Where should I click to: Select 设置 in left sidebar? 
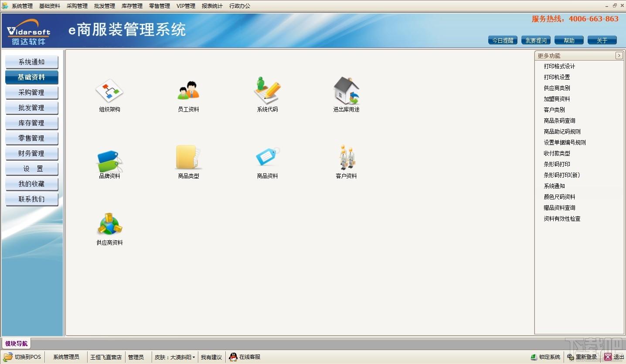(x=31, y=169)
